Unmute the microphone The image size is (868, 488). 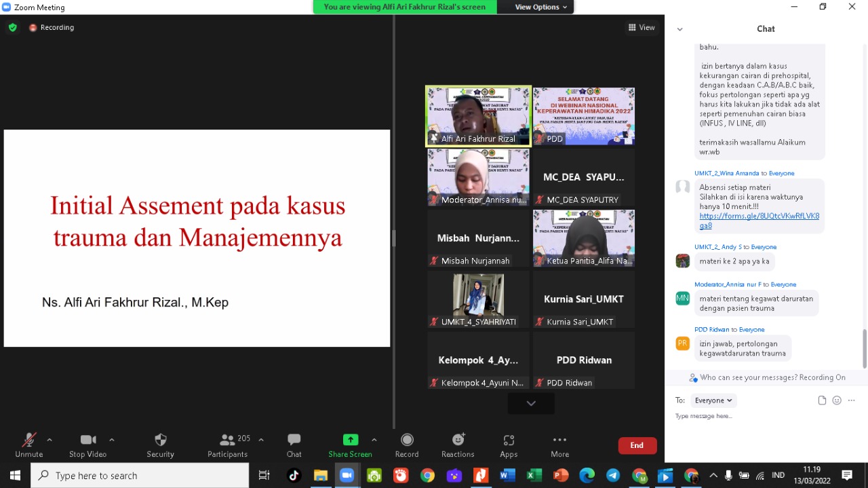28,440
